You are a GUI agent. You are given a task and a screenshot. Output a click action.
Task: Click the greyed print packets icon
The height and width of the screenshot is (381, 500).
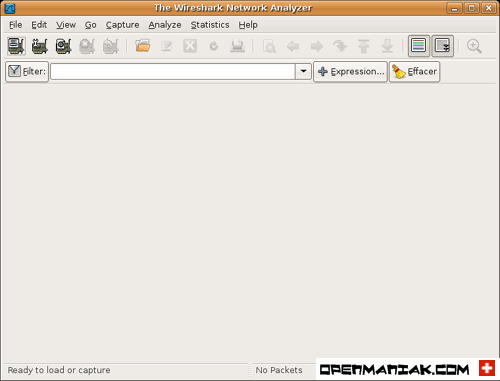[237, 46]
